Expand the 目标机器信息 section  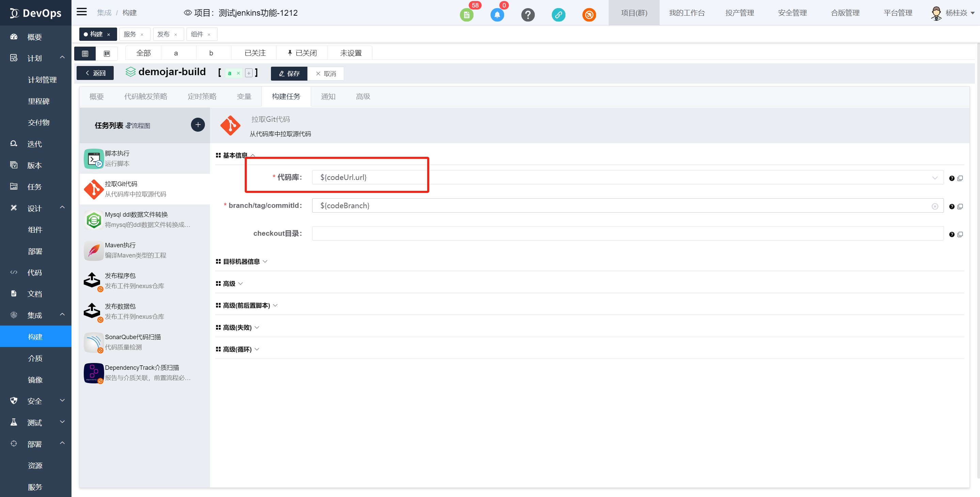pos(242,262)
